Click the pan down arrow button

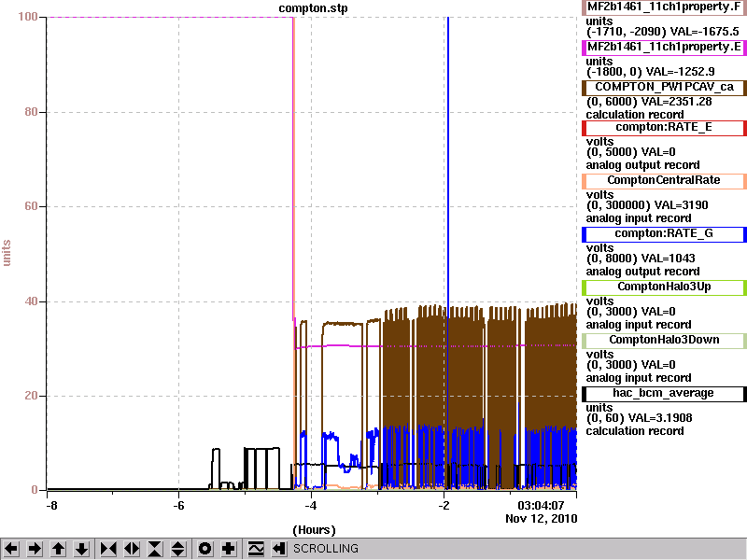point(82,549)
